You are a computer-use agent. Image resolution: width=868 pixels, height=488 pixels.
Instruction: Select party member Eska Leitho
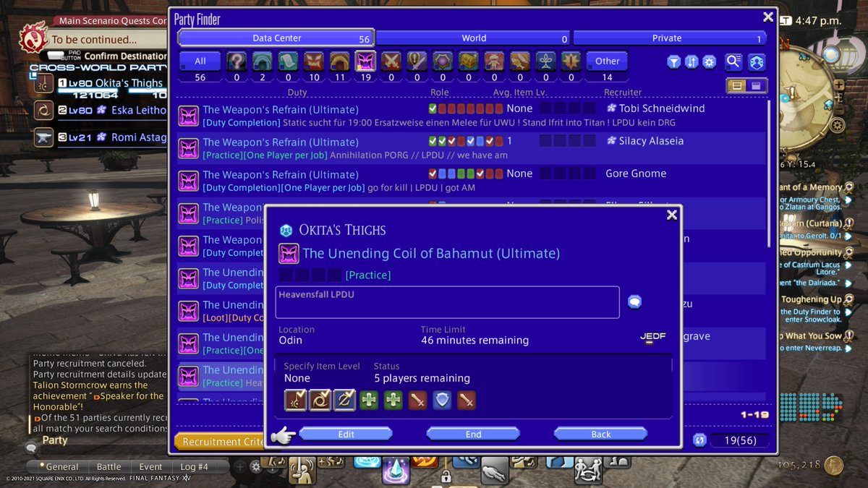click(101, 111)
